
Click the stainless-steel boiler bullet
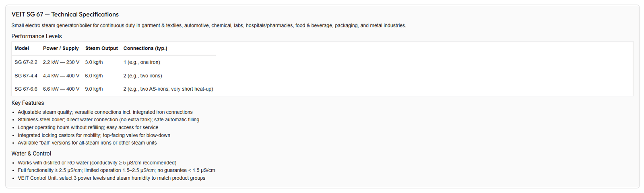coord(109,120)
